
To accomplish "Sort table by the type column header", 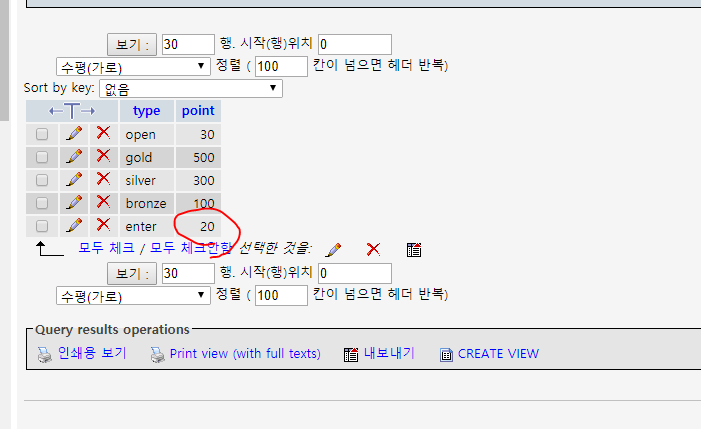I will [x=146, y=110].
